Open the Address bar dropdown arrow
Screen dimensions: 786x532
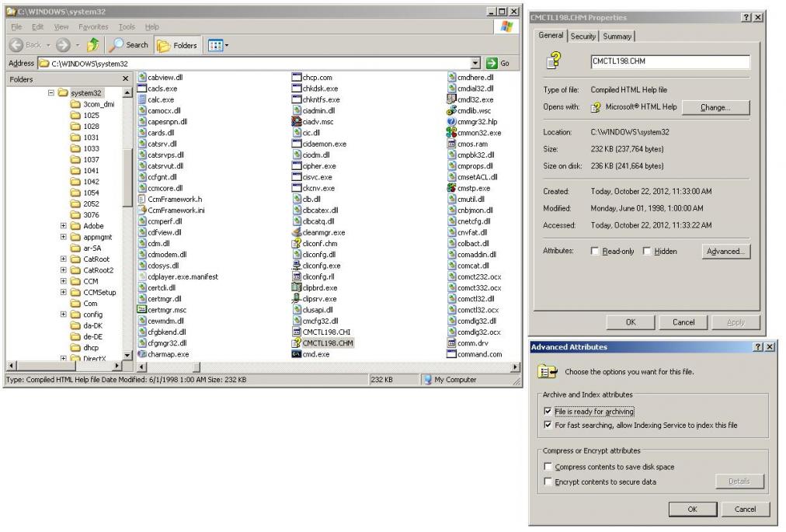[x=475, y=63]
